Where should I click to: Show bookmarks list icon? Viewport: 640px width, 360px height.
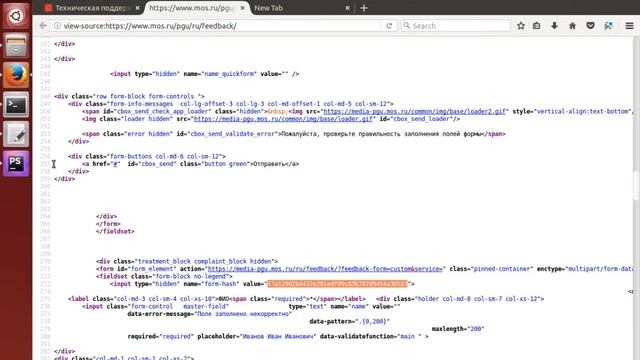(536, 26)
